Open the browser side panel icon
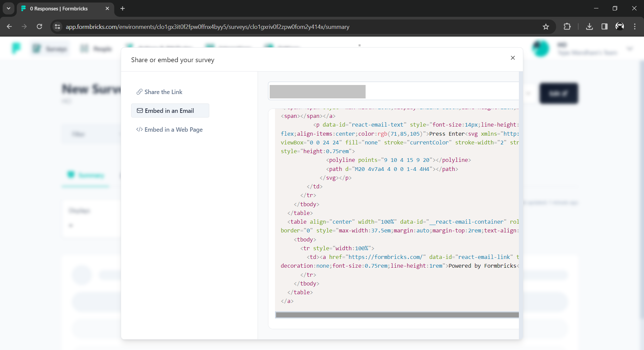Viewport: 644px width, 350px height. (604, 27)
